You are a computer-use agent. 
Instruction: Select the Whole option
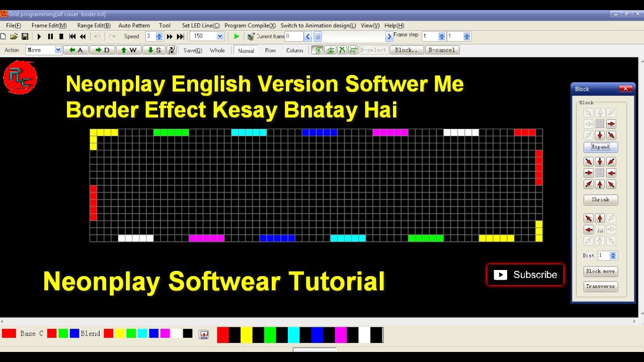point(217,50)
